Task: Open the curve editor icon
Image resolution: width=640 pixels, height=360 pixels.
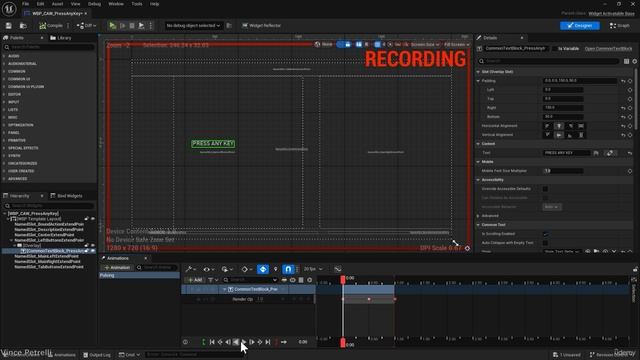Action: click(x=338, y=269)
